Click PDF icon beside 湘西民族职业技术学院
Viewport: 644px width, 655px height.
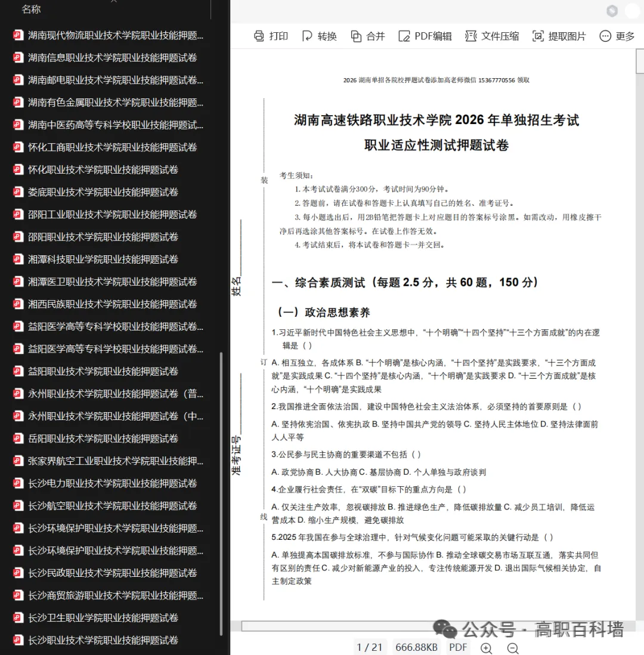(18, 304)
